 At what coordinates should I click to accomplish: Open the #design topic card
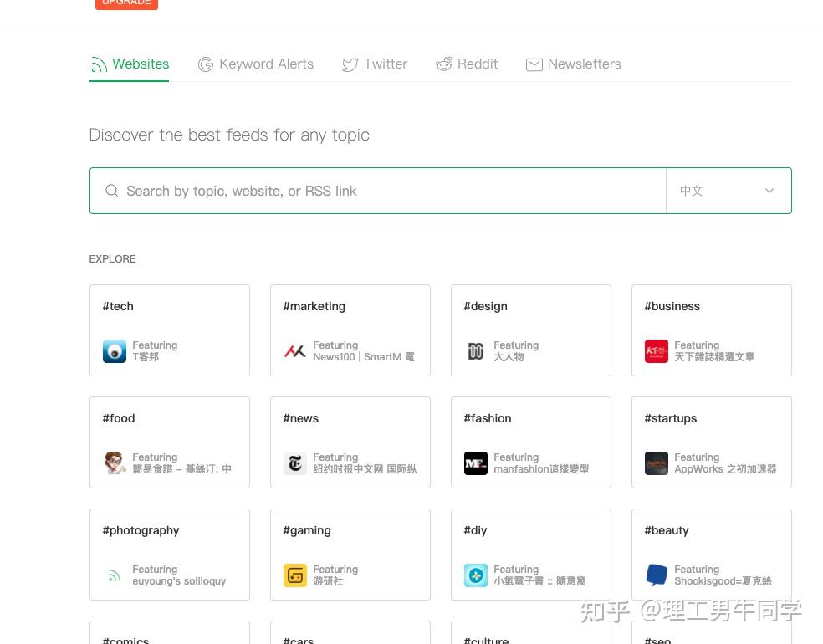pos(530,330)
